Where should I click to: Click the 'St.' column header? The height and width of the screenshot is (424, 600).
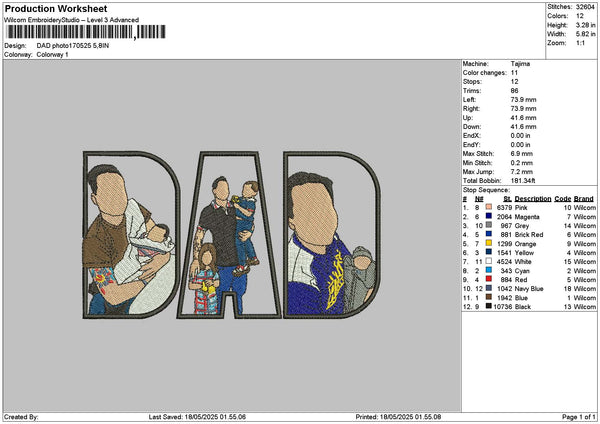(x=507, y=199)
